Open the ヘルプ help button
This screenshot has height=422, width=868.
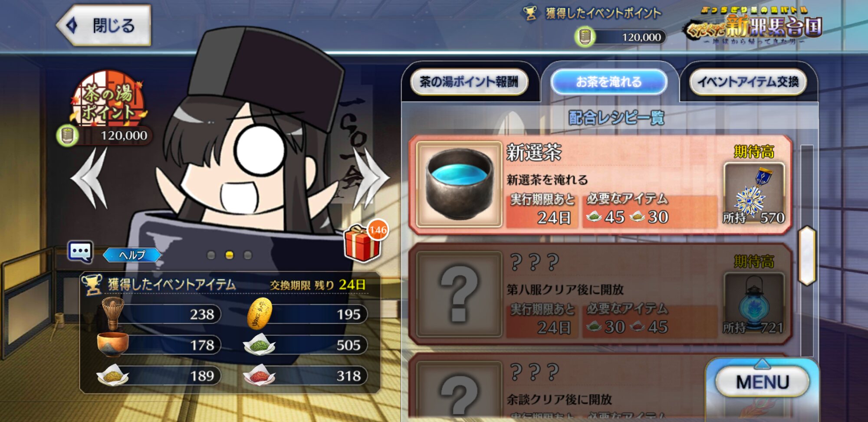click(132, 255)
